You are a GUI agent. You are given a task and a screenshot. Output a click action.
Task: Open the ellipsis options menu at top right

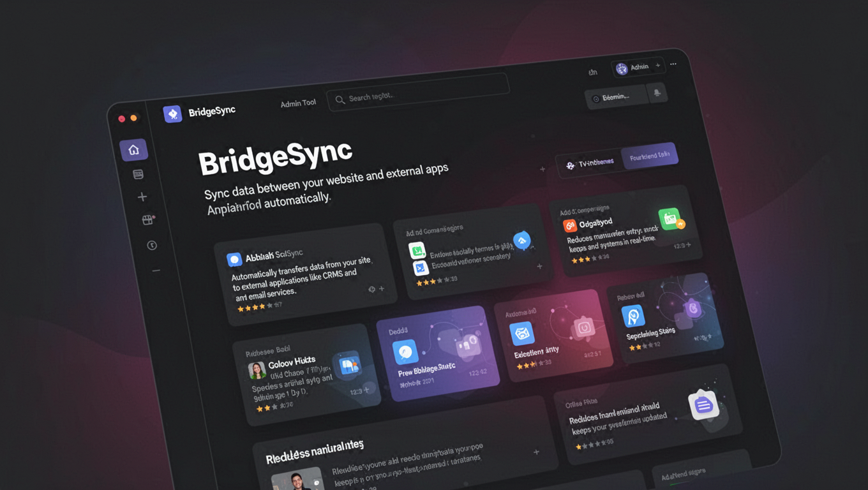[x=672, y=63]
